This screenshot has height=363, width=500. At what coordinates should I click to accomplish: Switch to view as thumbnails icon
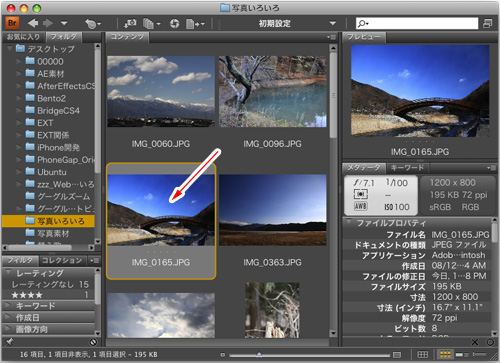pyautogui.click(x=445, y=354)
